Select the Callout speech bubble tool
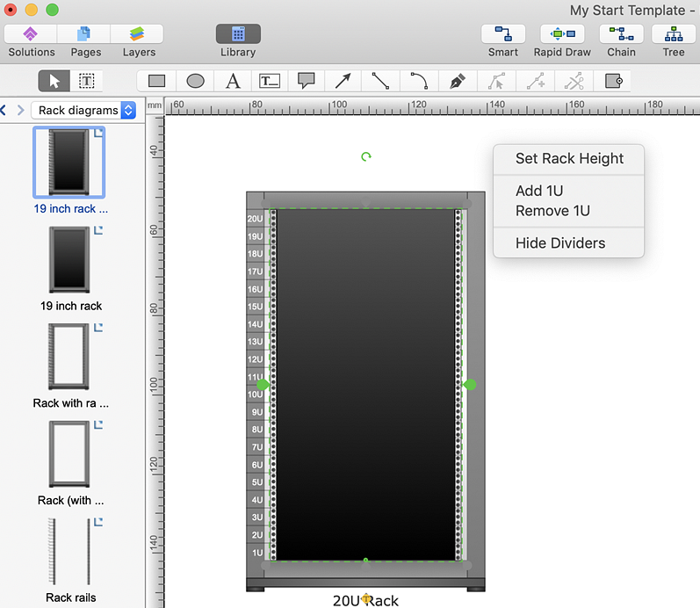 tap(306, 81)
